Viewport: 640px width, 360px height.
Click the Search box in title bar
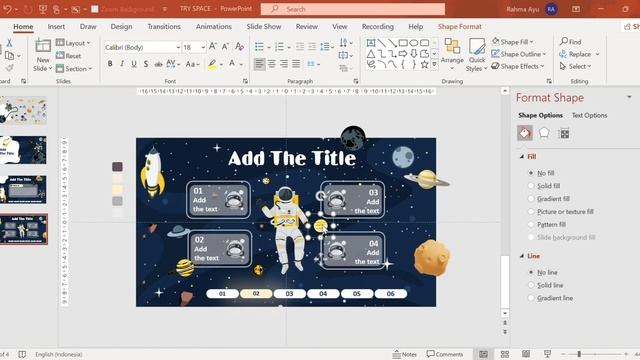353,9
